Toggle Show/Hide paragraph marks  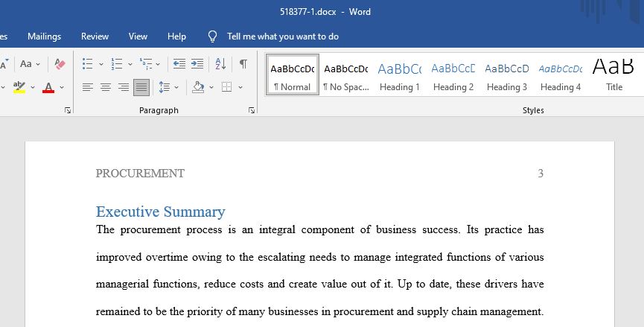click(x=243, y=63)
